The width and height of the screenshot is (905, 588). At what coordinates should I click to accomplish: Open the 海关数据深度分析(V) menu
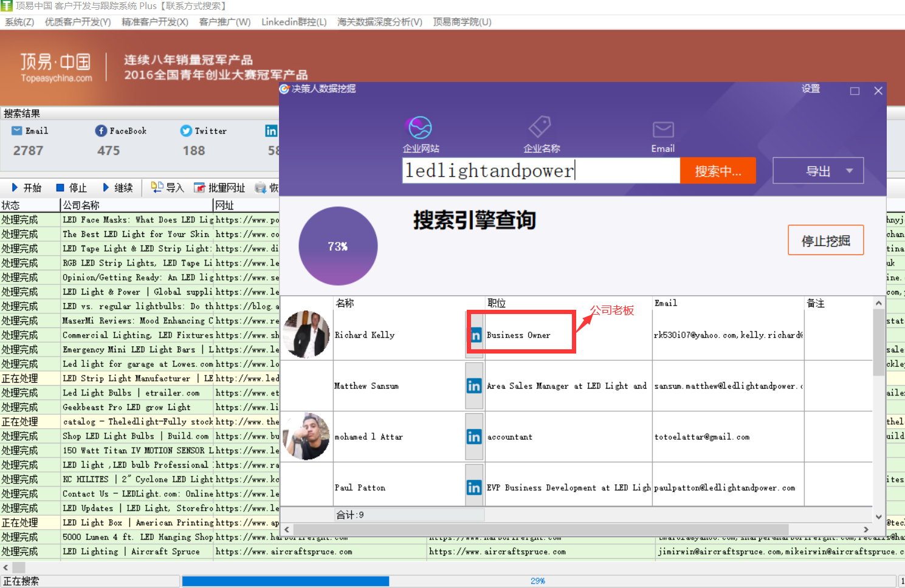tap(380, 22)
